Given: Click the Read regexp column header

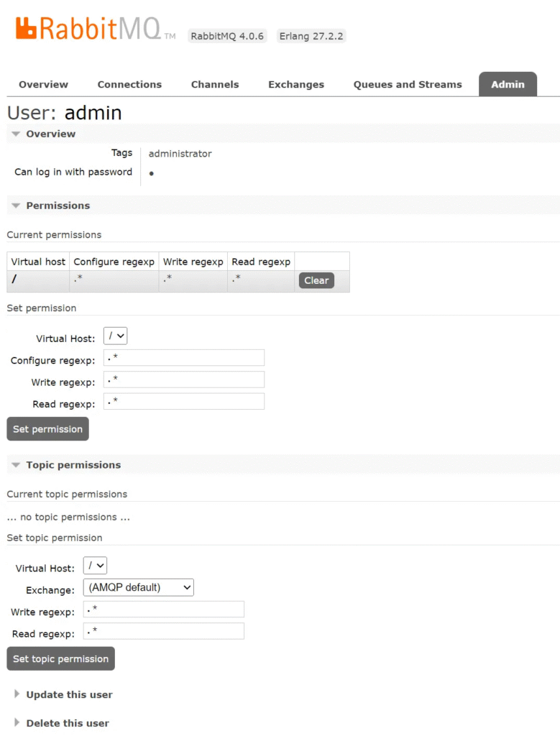Looking at the screenshot, I should coord(261,262).
